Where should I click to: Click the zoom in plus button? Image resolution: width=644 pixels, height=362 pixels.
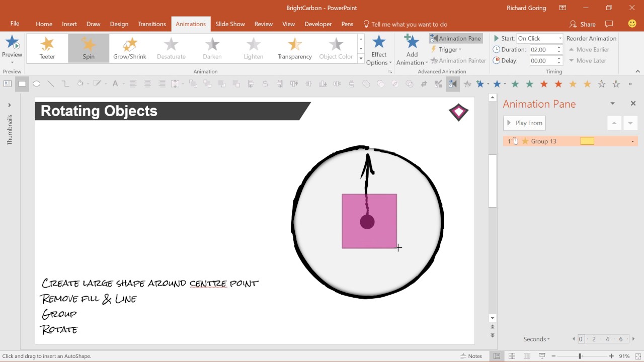[611, 356]
